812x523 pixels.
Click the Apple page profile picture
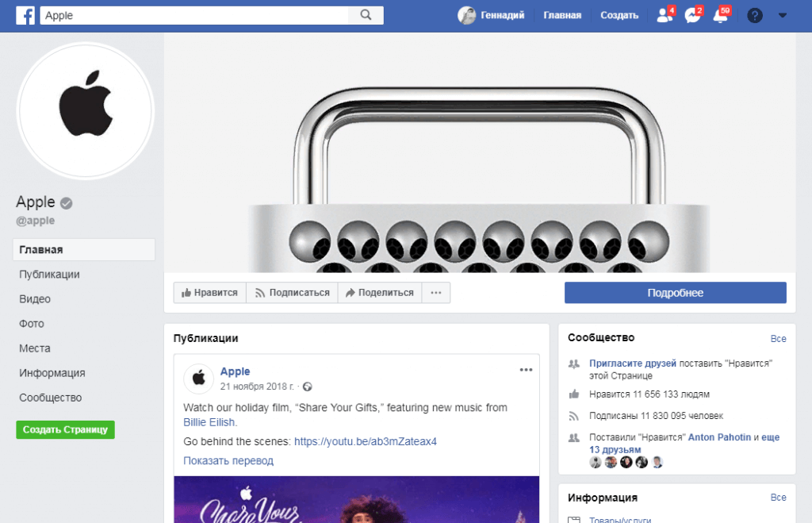(x=86, y=110)
